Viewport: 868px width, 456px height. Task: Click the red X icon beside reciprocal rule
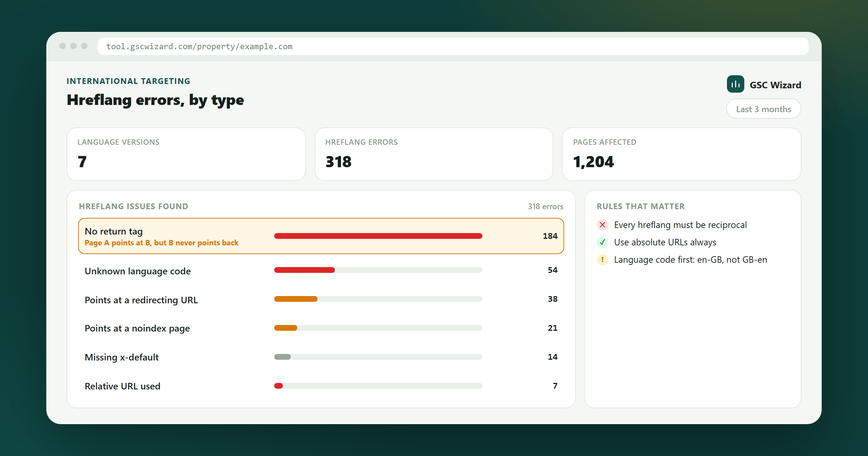click(603, 225)
